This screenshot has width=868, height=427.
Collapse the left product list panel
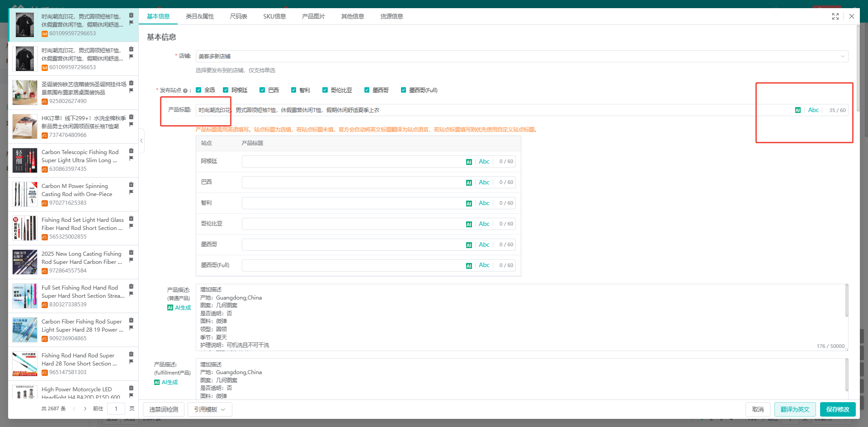click(142, 141)
